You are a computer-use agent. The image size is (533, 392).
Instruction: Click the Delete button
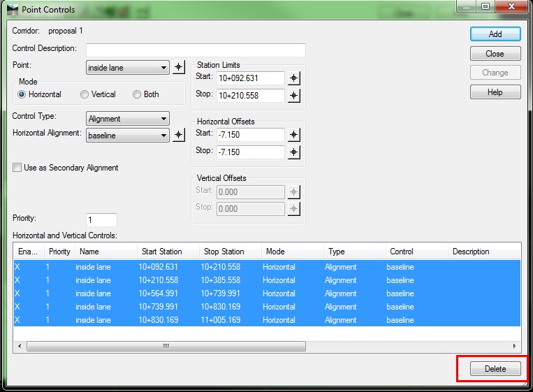[x=495, y=369]
